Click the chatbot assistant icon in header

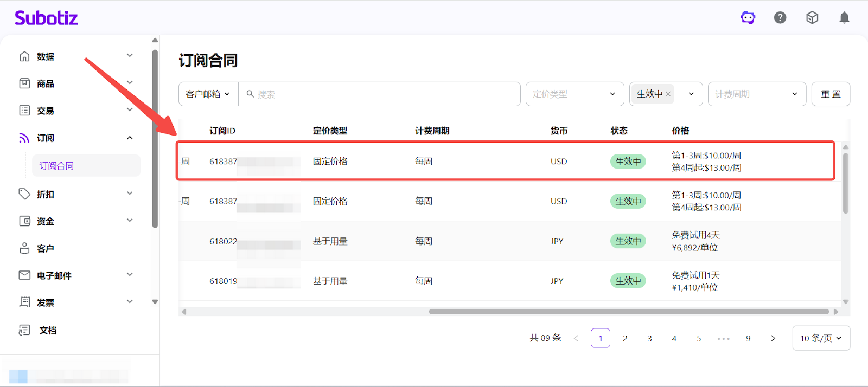click(x=748, y=18)
